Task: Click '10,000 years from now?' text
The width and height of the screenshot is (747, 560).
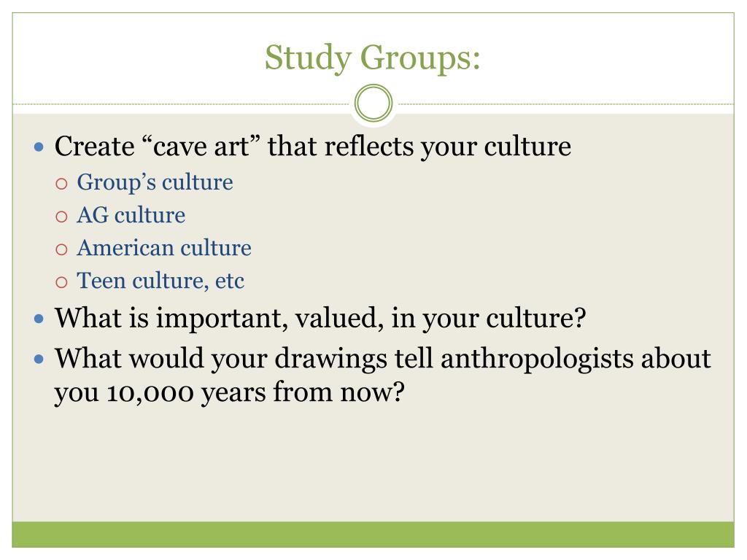Action: click(255, 393)
